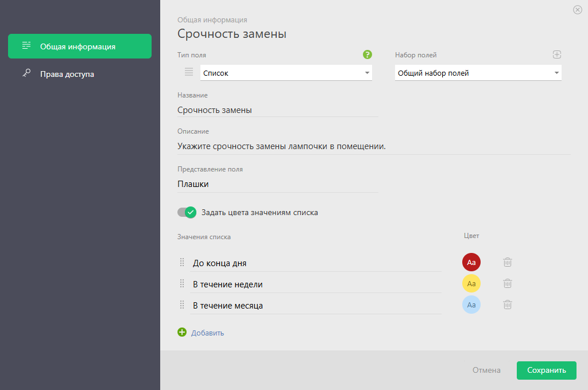Close the dialog with the X icon
588x390 pixels.
[x=577, y=10]
